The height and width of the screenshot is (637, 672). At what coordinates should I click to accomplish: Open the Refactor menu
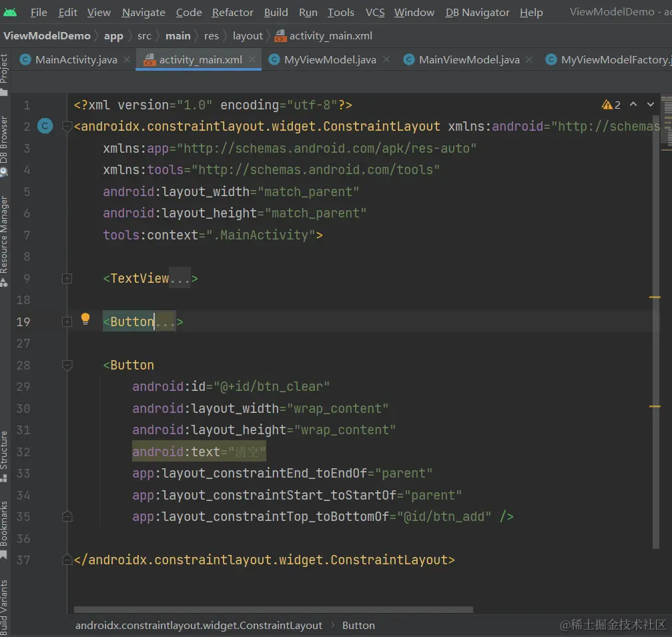pyautogui.click(x=232, y=12)
